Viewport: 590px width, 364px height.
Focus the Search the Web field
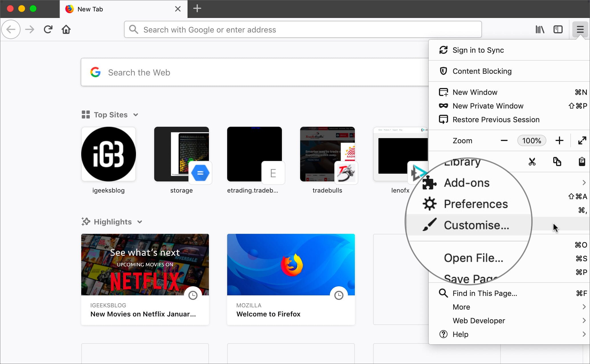tap(255, 72)
